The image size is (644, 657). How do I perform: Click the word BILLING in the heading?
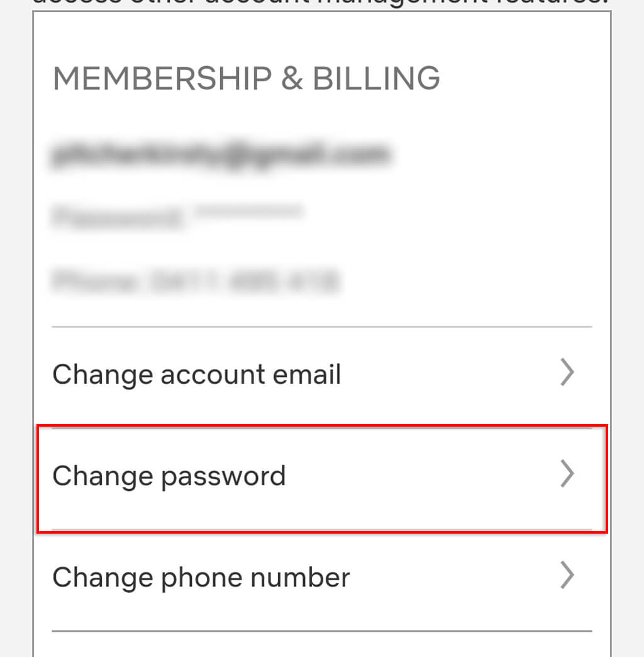click(x=376, y=79)
